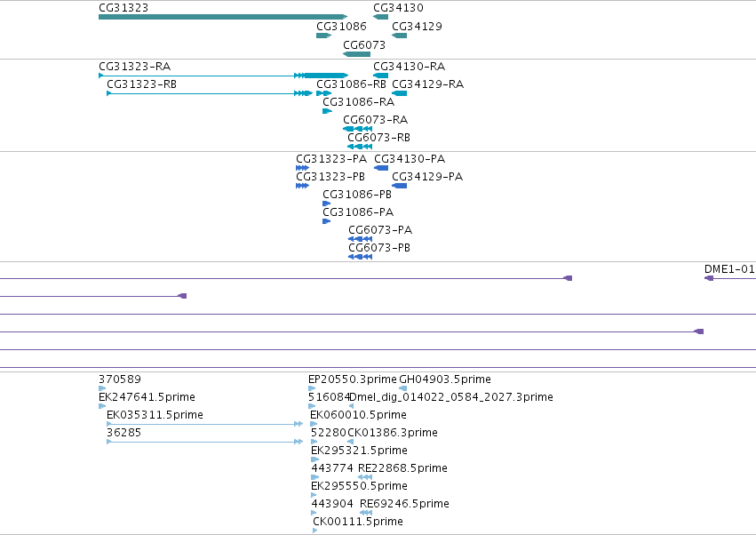Select EST RE22868.5prime
The image size is (756, 535).
click(365, 477)
